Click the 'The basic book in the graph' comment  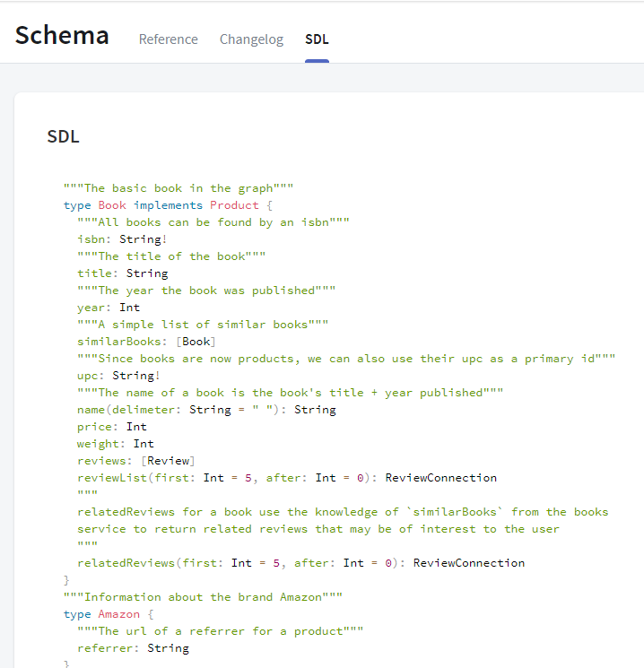pos(178,188)
